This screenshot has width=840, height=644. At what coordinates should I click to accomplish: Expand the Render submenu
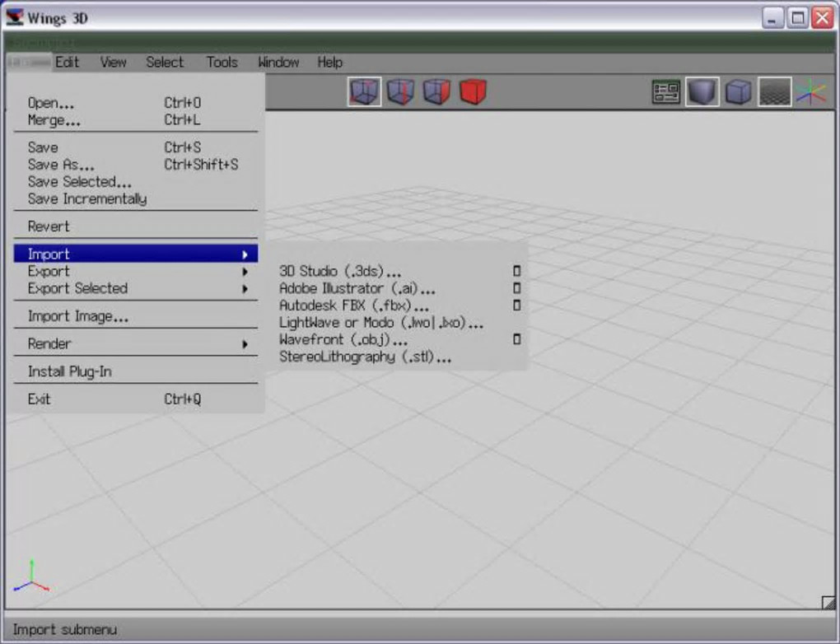pyautogui.click(x=136, y=343)
